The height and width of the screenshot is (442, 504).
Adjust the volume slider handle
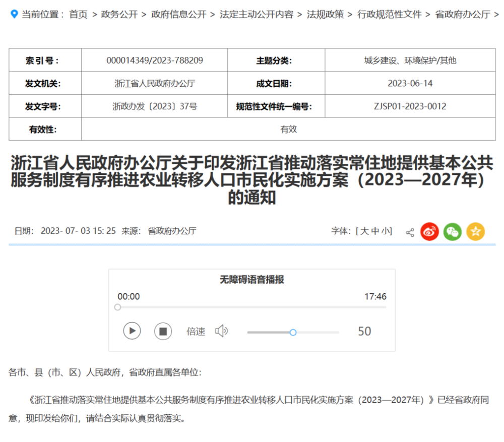[293, 332]
